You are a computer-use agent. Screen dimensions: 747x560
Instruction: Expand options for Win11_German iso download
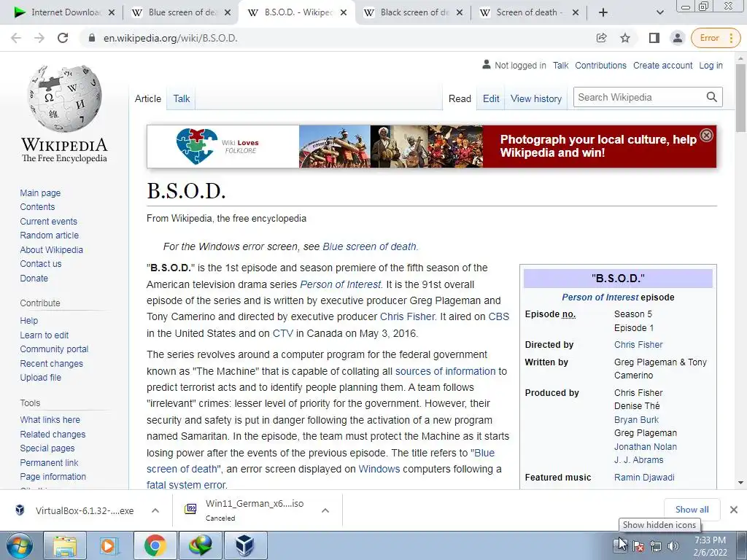click(325, 510)
